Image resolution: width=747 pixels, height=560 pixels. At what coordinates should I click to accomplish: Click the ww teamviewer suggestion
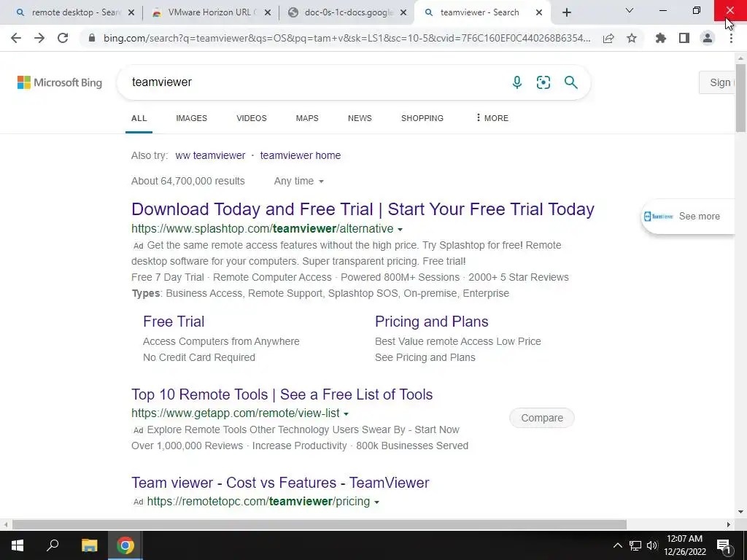coord(210,155)
